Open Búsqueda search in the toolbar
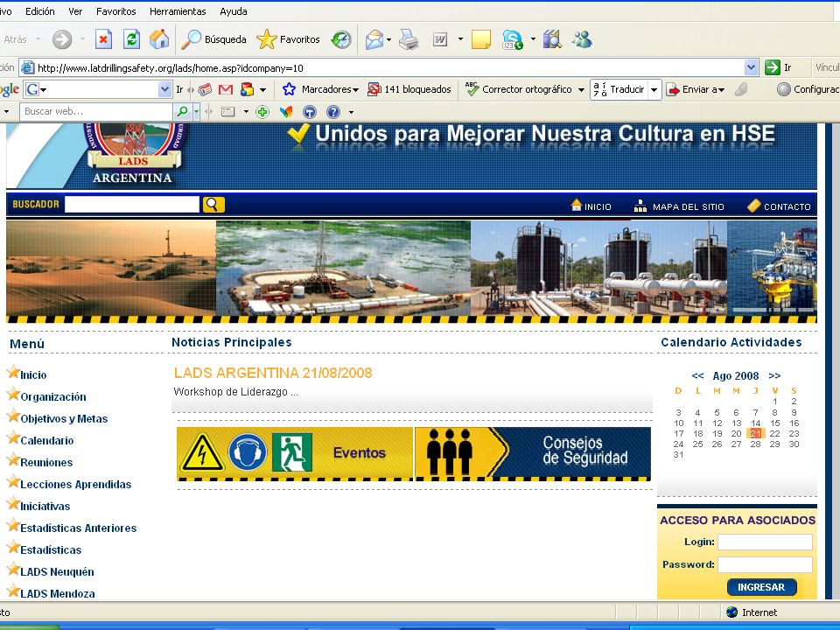 point(213,39)
